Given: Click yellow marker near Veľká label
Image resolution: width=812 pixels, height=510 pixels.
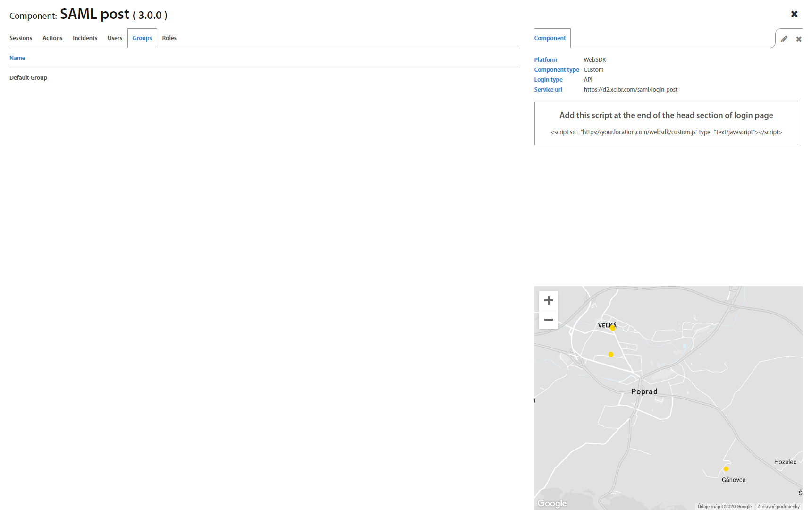Looking at the screenshot, I should (x=613, y=328).
